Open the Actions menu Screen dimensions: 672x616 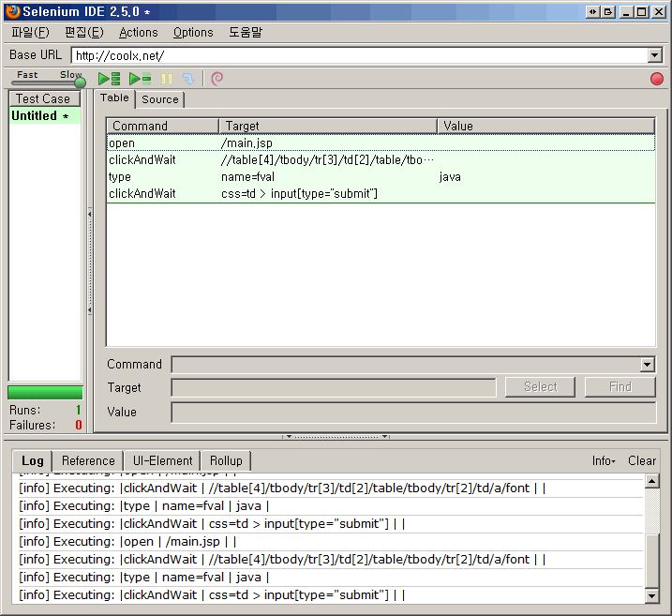click(138, 32)
